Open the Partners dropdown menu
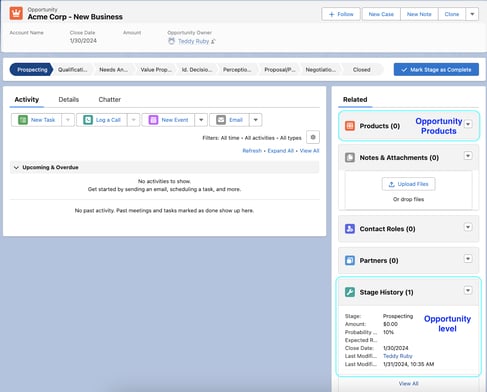 click(x=468, y=259)
